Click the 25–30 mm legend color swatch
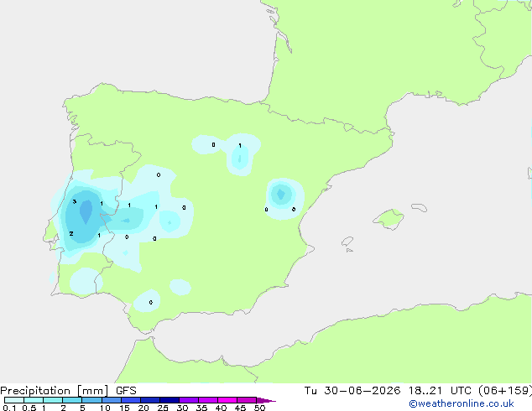Screen dimensions: 532x411 point(170,400)
